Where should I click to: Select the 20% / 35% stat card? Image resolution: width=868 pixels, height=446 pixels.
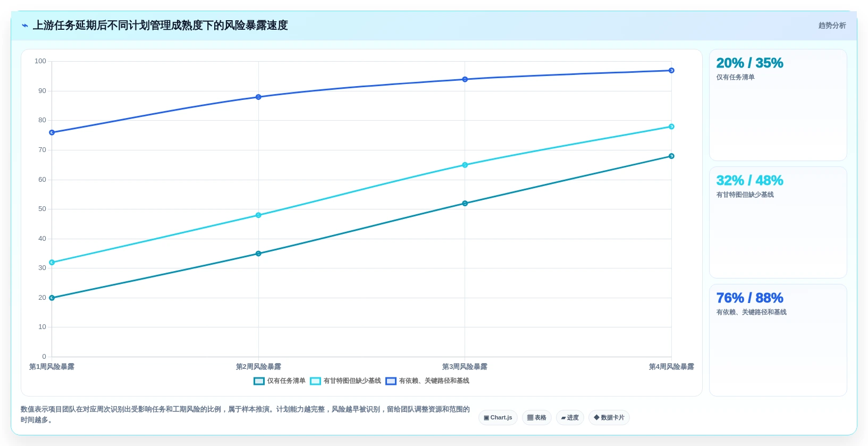[x=778, y=105]
